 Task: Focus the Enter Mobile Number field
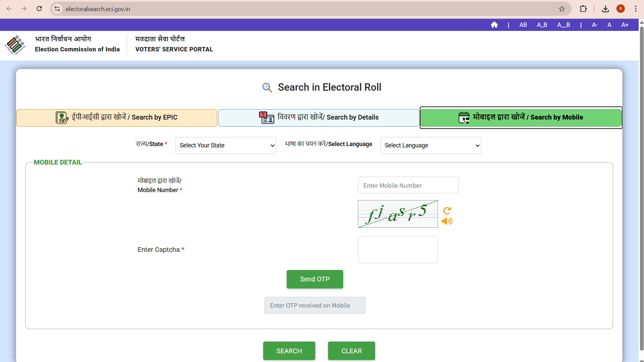[x=408, y=185]
